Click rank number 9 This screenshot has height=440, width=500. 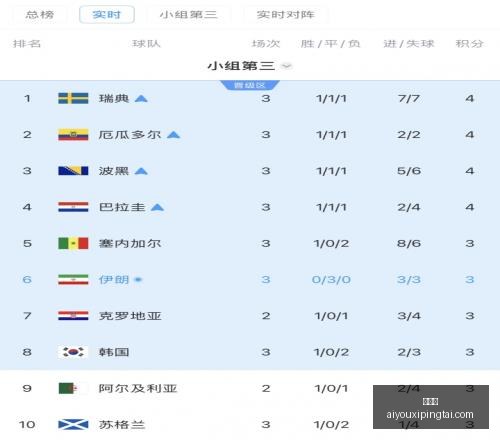pyautogui.click(x=27, y=388)
